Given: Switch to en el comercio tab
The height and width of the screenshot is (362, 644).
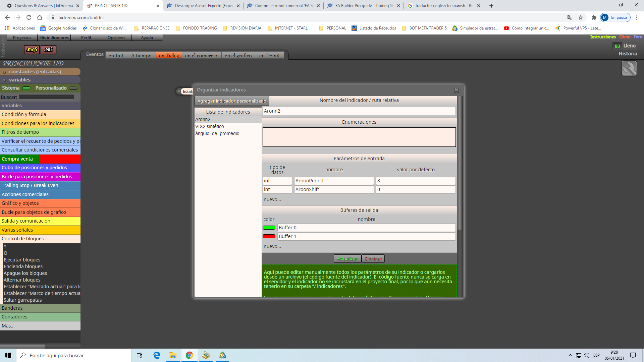Looking at the screenshot, I should pyautogui.click(x=201, y=56).
